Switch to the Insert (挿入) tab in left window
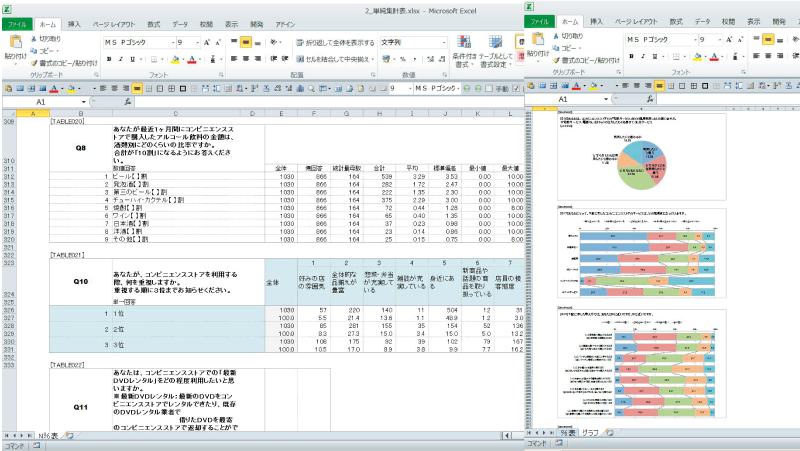This screenshot has height=451, width=800. [74, 24]
